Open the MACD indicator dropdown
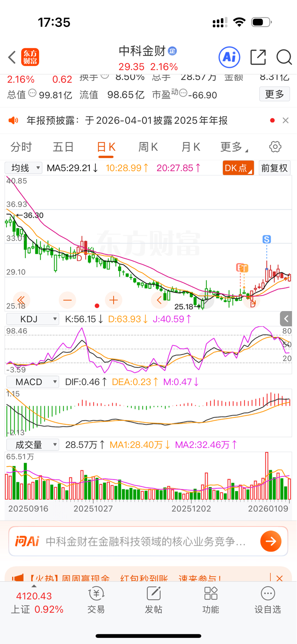 (x=32, y=382)
